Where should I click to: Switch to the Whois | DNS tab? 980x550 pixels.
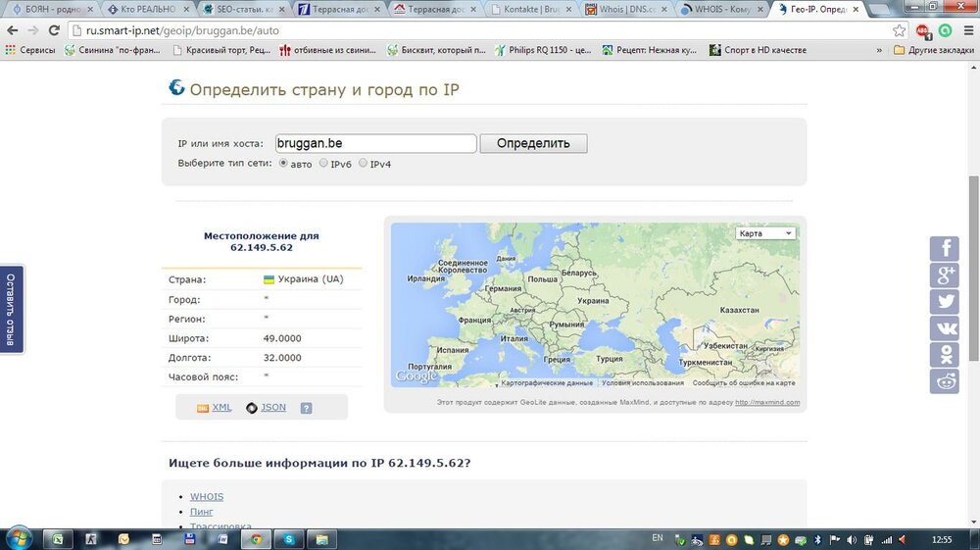625,10
